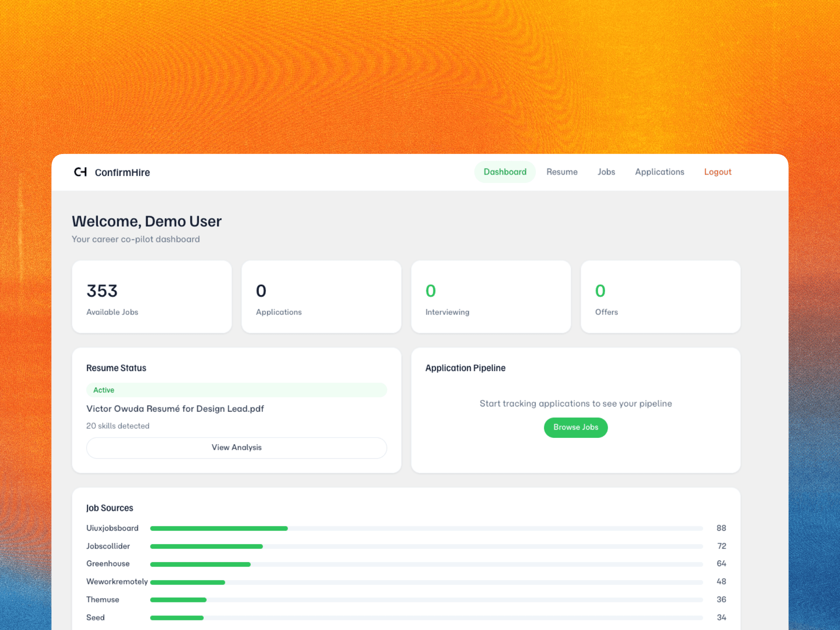
Task: Open the Applications nav item
Action: click(x=659, y=172)
